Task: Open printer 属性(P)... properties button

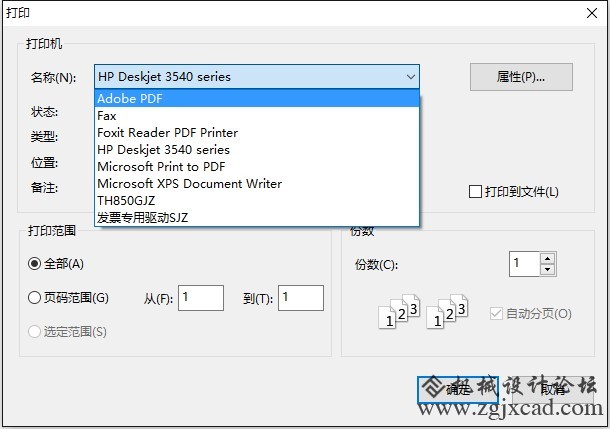Action: pyautogui.click(x=521, y=77)
